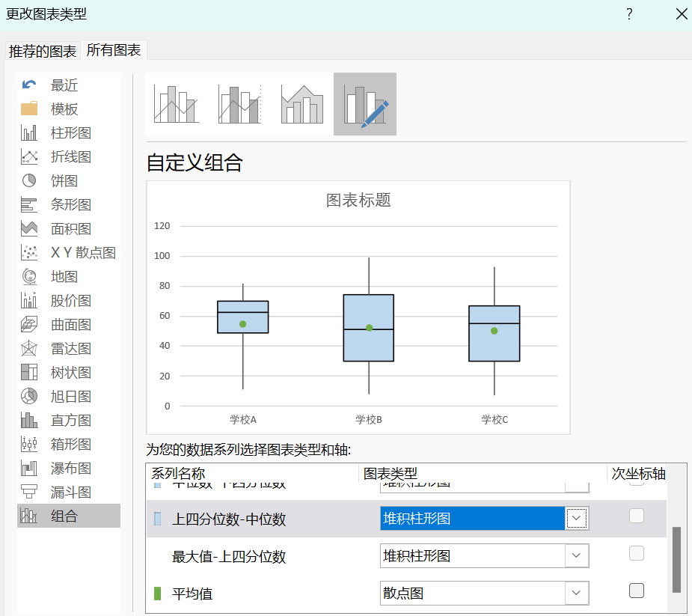
Task: Click the 自定义组合 heading
Action: click(x=195, y=162)
